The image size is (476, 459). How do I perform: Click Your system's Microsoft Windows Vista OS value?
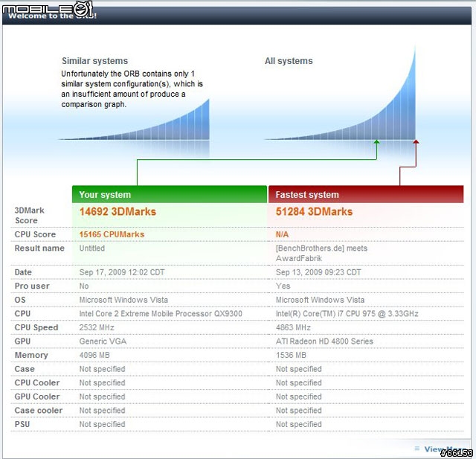click(123, 300)
